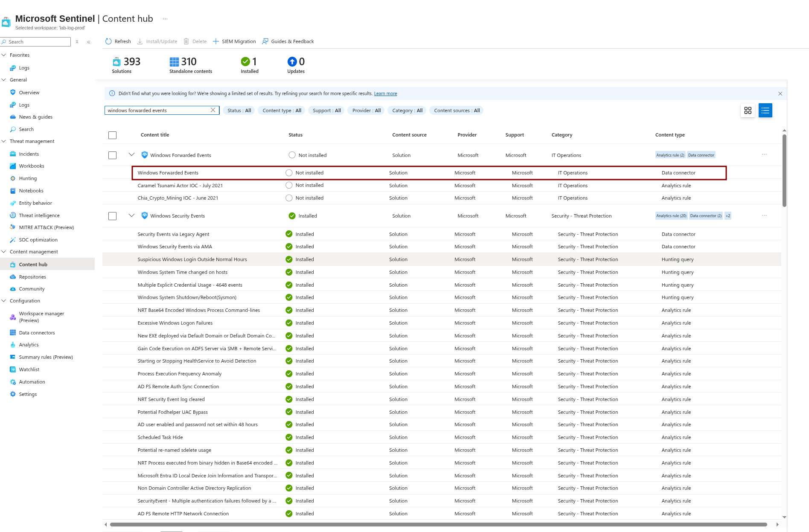
Task: Open Settings gear icon in sidebar
Action: (x=13, y=394)
